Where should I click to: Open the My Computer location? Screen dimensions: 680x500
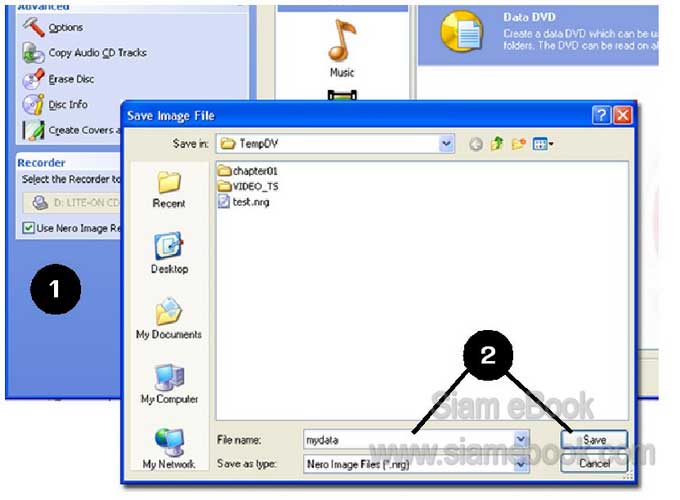point(169,383)
